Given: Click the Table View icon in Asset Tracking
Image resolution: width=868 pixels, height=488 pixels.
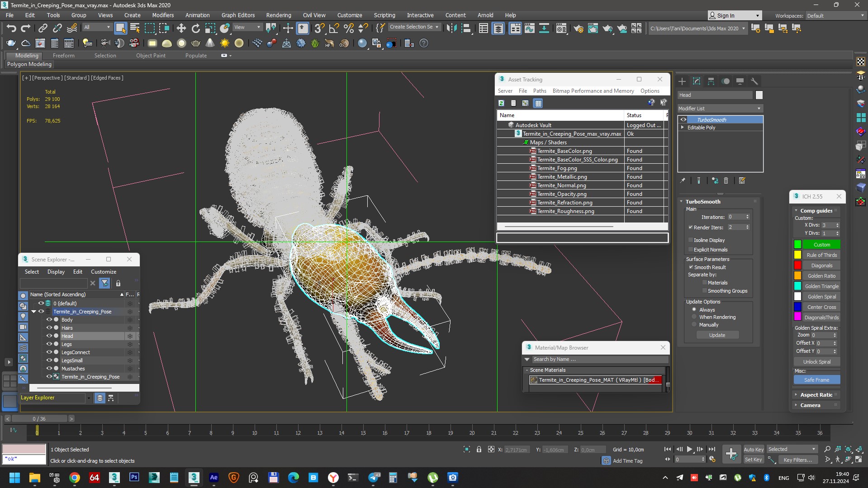Looking at the screenshot, I should click(x=538, y=103).
